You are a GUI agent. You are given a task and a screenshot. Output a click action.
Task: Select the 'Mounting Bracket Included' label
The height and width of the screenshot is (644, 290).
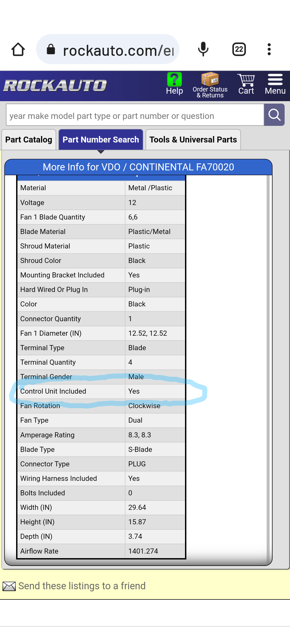point(62,275)
